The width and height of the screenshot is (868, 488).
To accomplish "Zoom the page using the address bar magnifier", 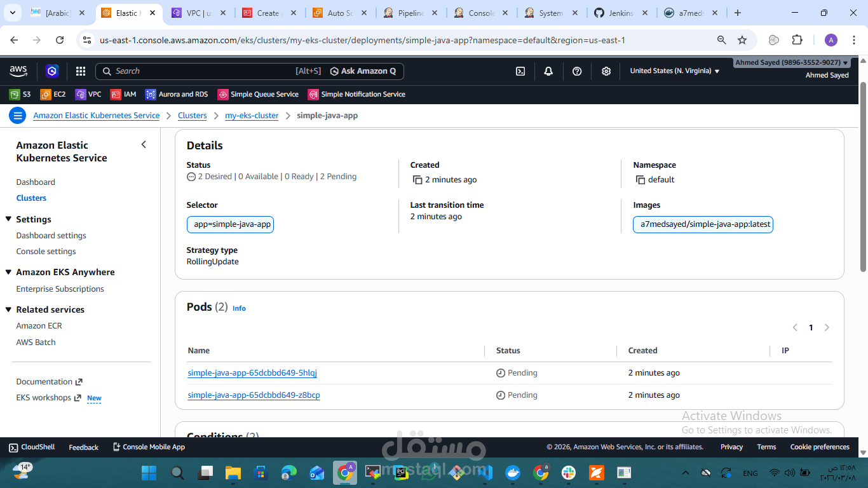I will coord(721,40).
